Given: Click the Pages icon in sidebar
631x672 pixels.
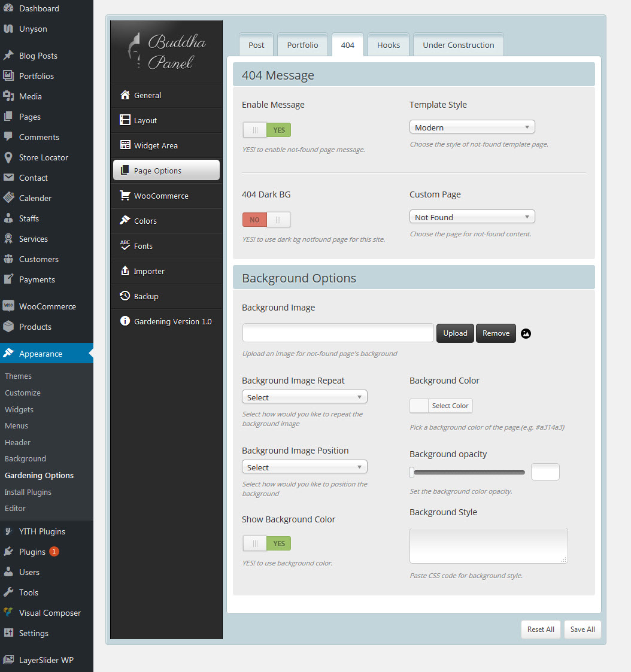Looking at the screenshot, I should [8, 117].
